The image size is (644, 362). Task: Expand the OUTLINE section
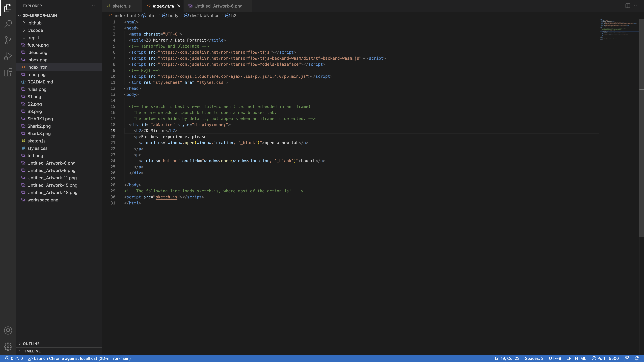coord(31,344)
